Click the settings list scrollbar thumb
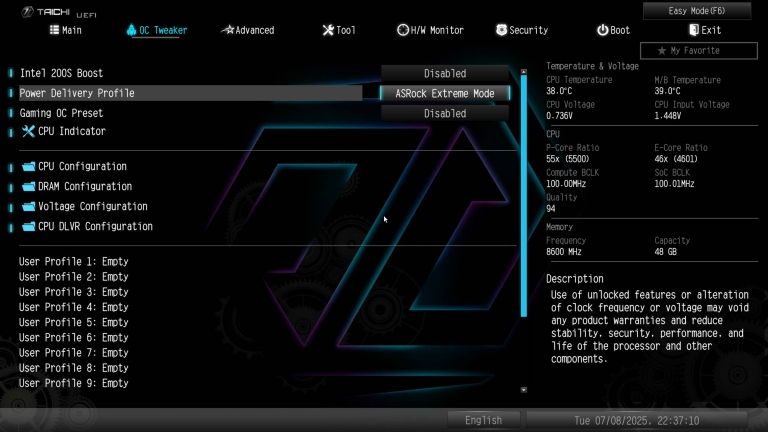Viewport: 768px width, 432px height. click(x=524, y=196)
